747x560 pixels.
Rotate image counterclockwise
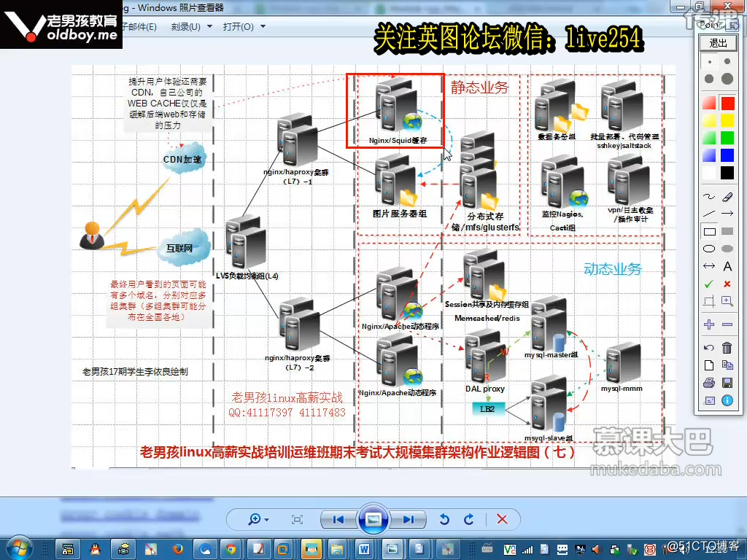click(444, 519)
